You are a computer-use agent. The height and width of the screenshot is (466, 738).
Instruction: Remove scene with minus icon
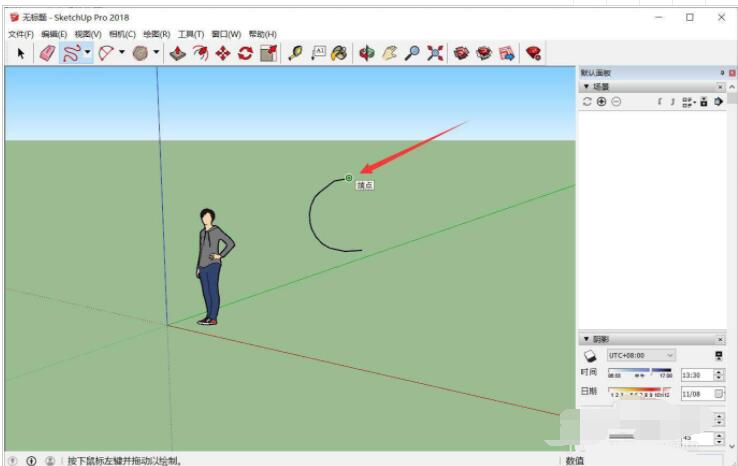tap(616, 102)
